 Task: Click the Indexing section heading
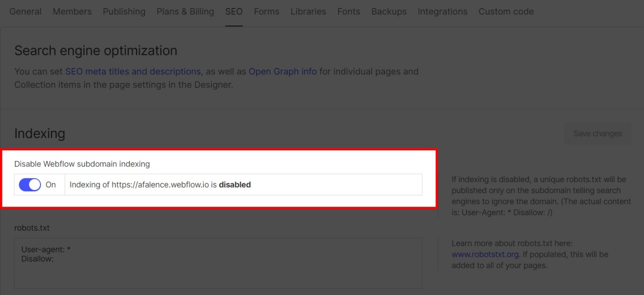pyautogui.click(x=39, y=134)
